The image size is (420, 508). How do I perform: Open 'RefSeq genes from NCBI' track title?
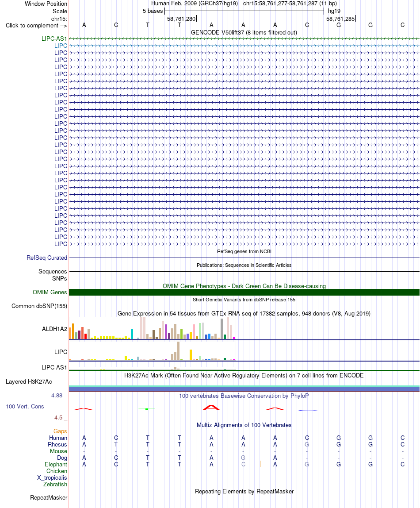coord(244,251)
